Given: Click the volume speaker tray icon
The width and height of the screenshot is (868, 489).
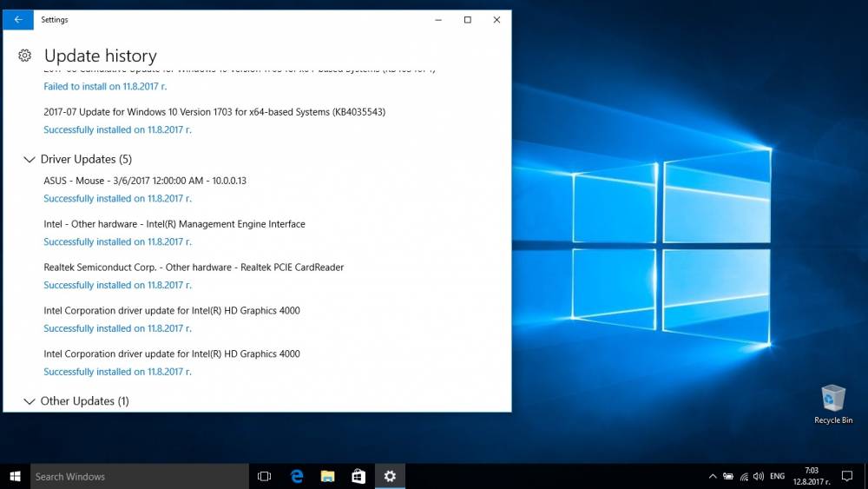Looking at the screenshot, I should pyautogui.click(x=759, y=476).
